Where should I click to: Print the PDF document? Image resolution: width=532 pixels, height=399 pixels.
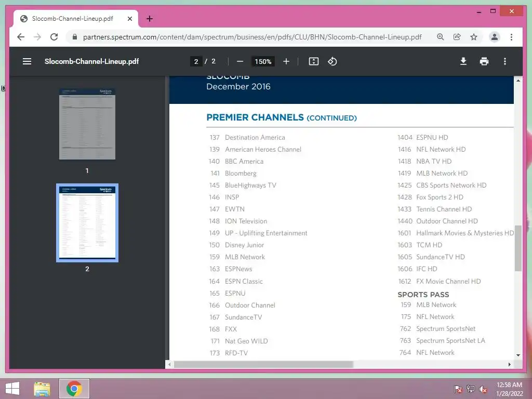point(484,61)
